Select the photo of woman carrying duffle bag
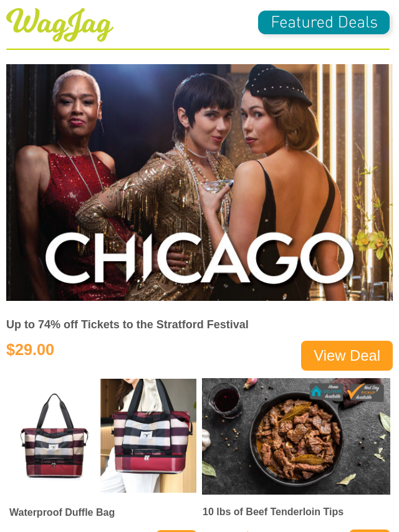Viewport: 399px width, 532px height. (148, 435)
